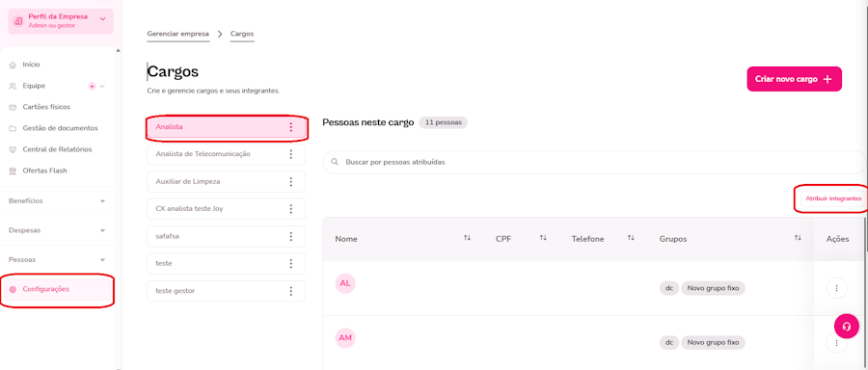The image size is (868, 370).
Task: Sort table by Telefone column arrows
Action: coord(631,238)
